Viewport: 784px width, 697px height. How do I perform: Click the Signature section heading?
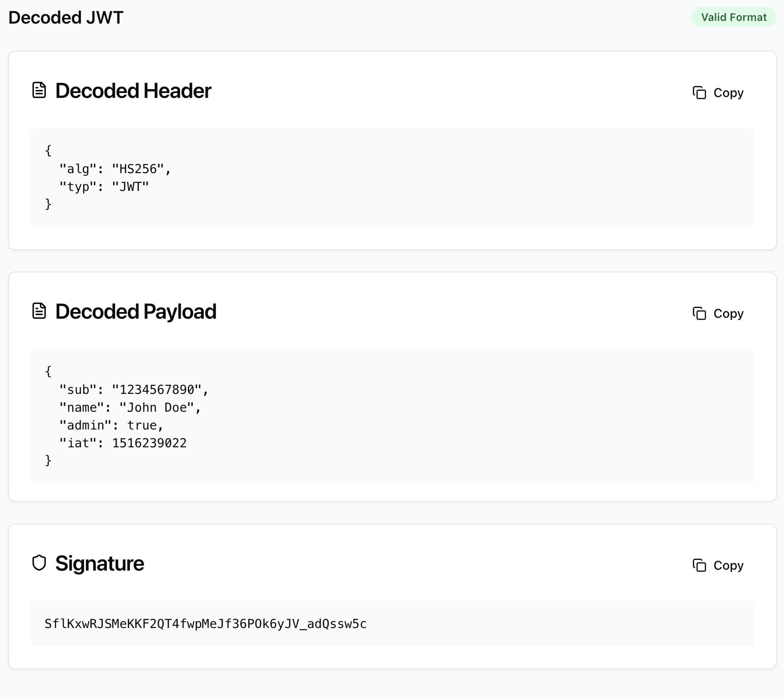99,563
